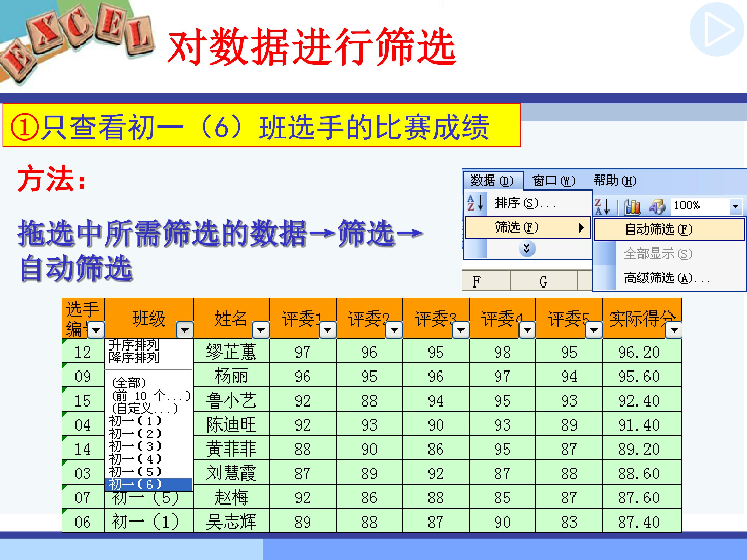747x560 pixels.
Task: Select (自定义...) option in filter list
Action: click(x=144, y=408)
